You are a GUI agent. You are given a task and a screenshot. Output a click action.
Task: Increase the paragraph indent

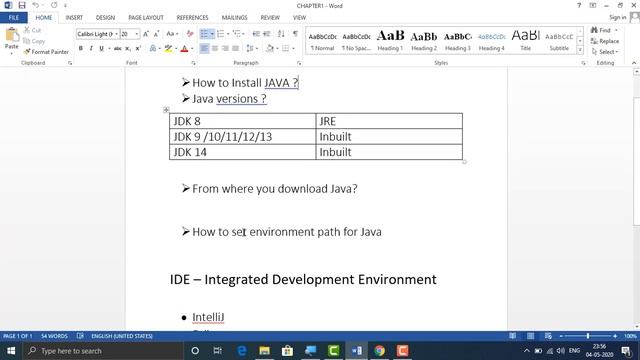click(x=267, y=34)
